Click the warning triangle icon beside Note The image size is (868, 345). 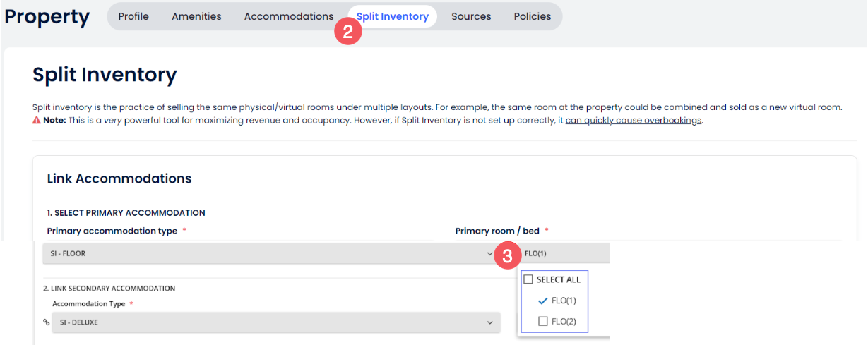37,121
